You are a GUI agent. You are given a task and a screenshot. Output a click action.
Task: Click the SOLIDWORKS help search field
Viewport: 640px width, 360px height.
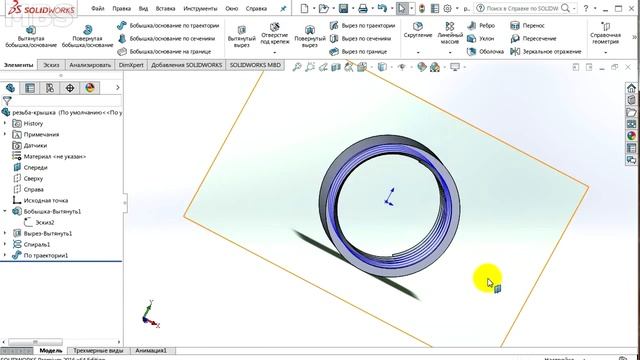522,8
